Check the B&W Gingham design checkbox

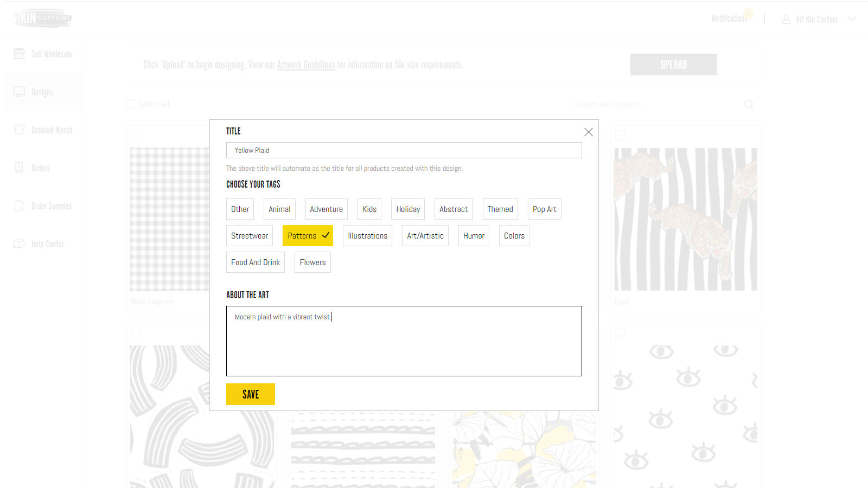coord(137,134)
